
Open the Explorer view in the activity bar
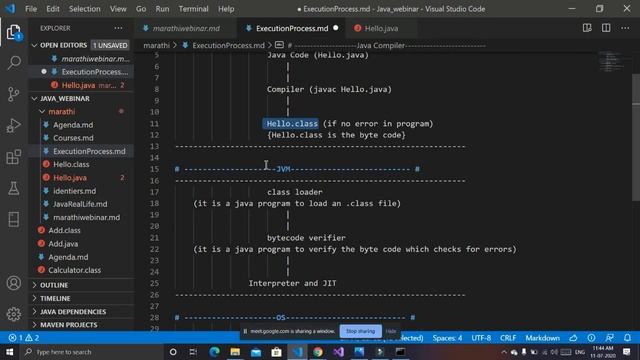click(13, 32)
